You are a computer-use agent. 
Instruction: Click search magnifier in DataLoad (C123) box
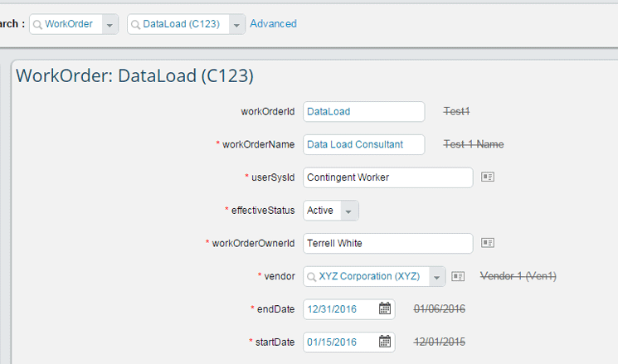tap(135, 25)
